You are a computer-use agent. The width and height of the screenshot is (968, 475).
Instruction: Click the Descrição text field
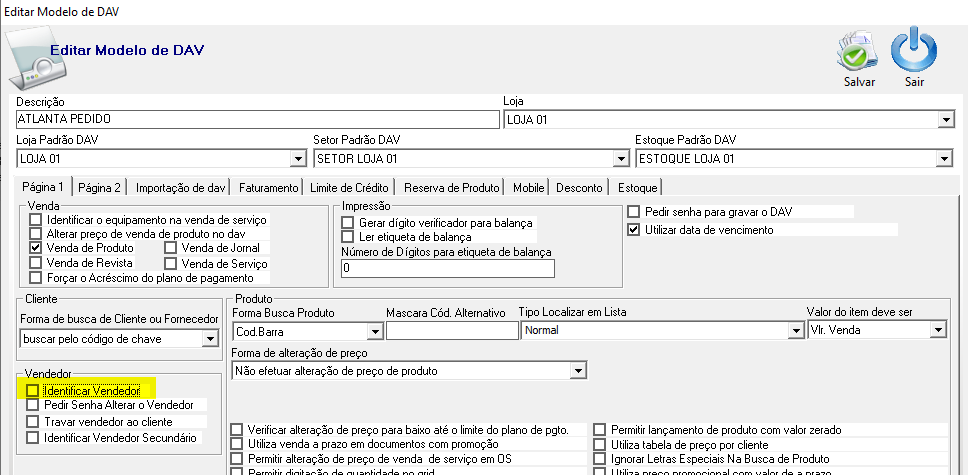coord(257,119)
